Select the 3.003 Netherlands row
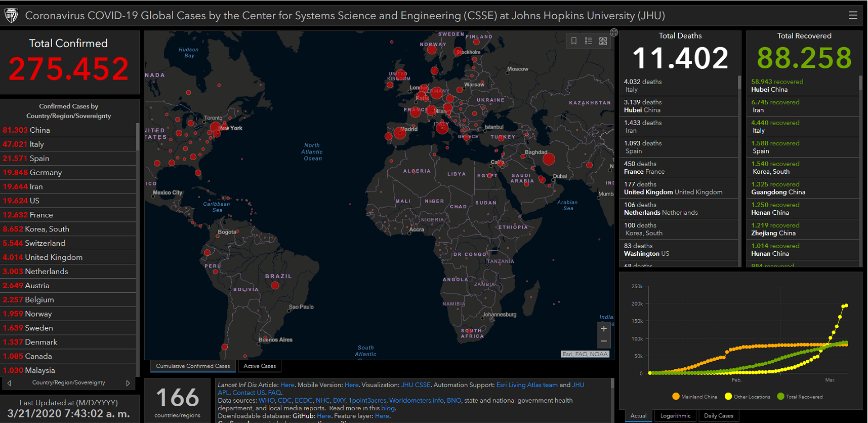The width and height of the screenshot is (868, 423). pyautogui.click(x=68, y=272)
